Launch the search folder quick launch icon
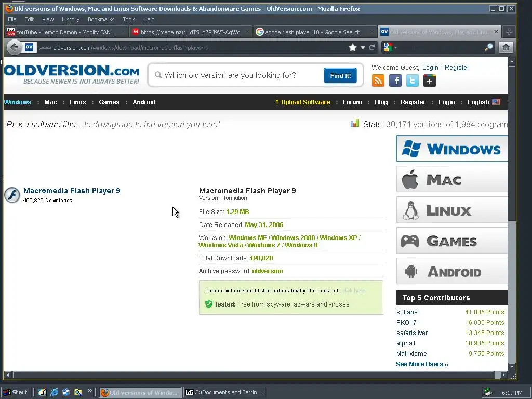This screenshot has height=399, width=532. (x=78, y=392)
